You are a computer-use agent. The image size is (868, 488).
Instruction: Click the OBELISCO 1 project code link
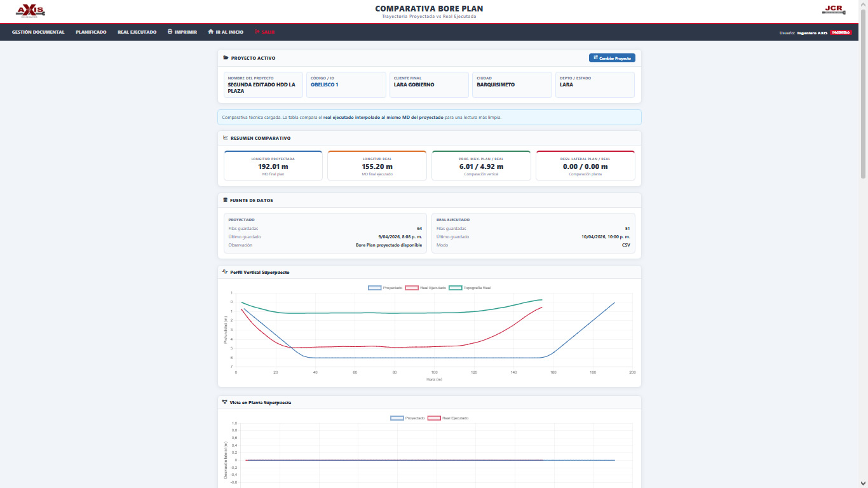(325, 85)
